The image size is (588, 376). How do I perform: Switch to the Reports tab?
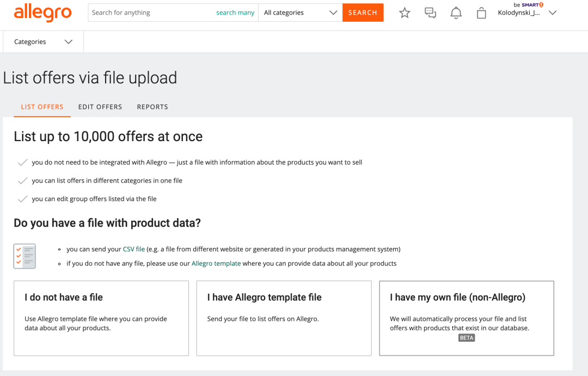click(152, 107)
